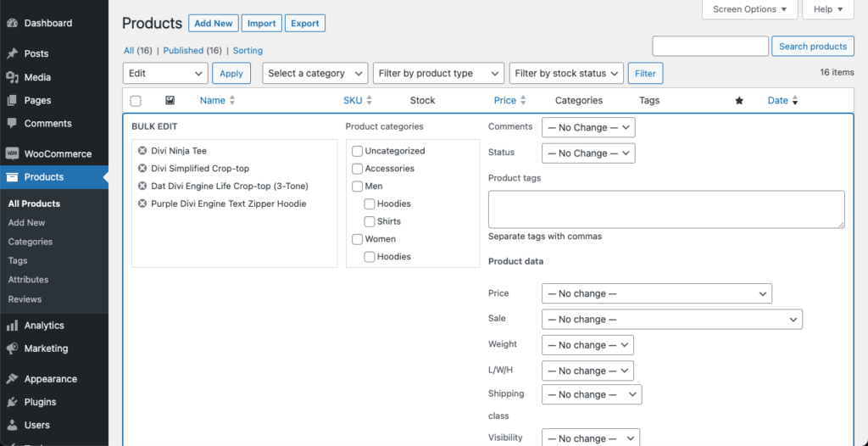The height and width of the screenshot is (446, 868).
Task: Remove Purple Divi Engine Text Zipper Hoodie
Action: pyautogui.click(x=142, y=203)
